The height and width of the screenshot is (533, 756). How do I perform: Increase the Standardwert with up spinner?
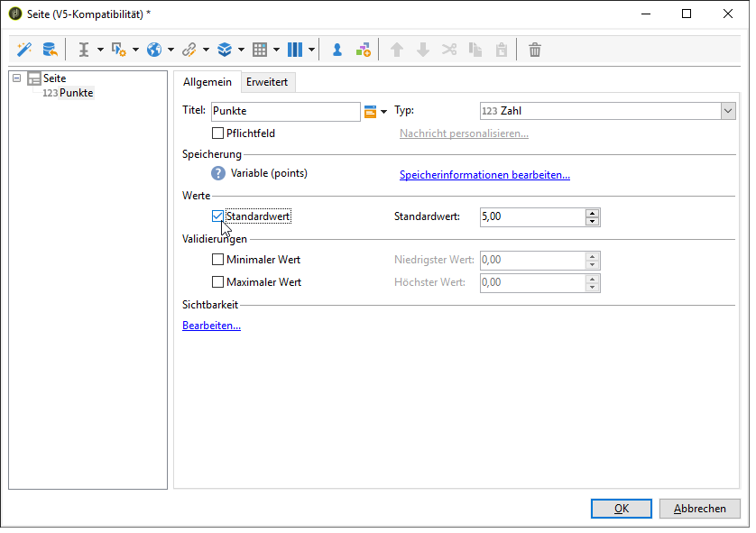tap(592, 213)
